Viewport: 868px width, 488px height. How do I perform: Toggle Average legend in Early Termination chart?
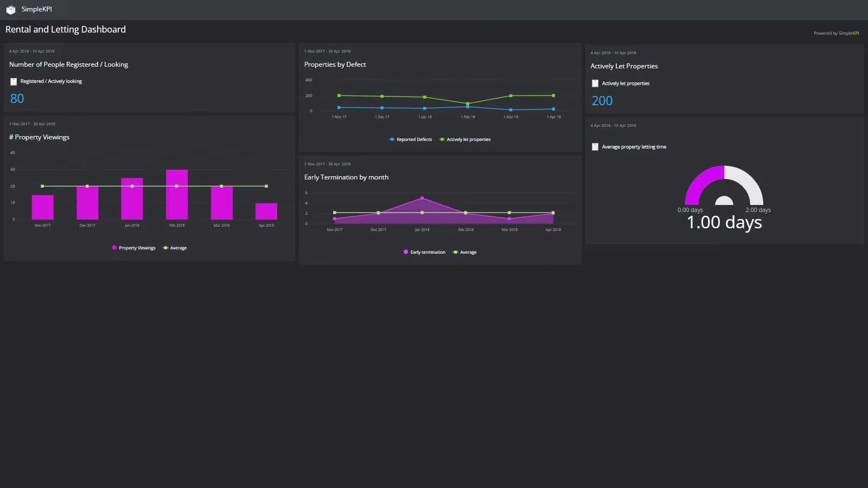click(x=464, y=252)
